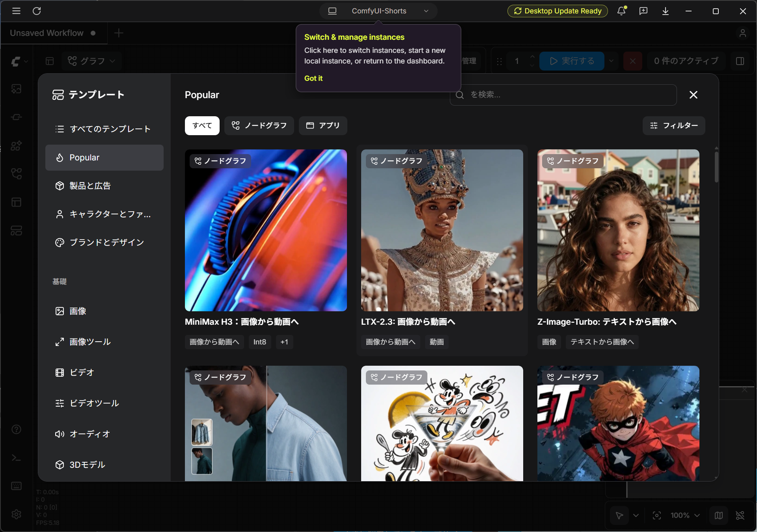Open the 100% zoom level dropdown
The height and width of the screenshot is (532, 757).
point(686,515)
